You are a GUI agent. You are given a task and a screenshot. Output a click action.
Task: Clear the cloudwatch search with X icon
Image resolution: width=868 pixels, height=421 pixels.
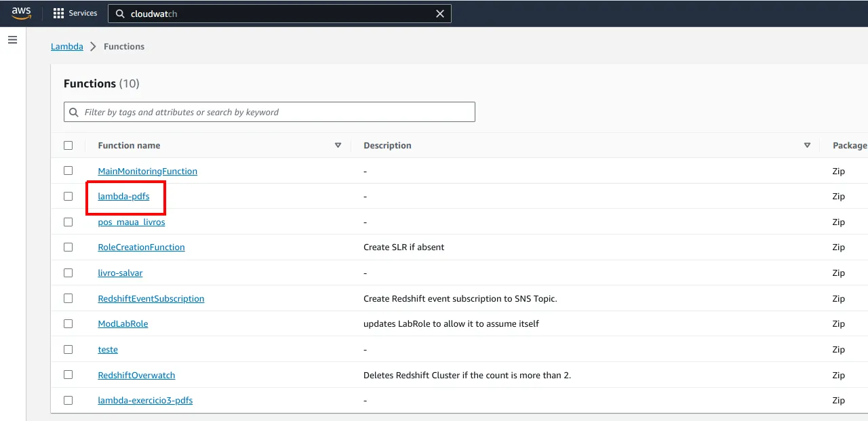pyautogui.click(x=440, y=14)
